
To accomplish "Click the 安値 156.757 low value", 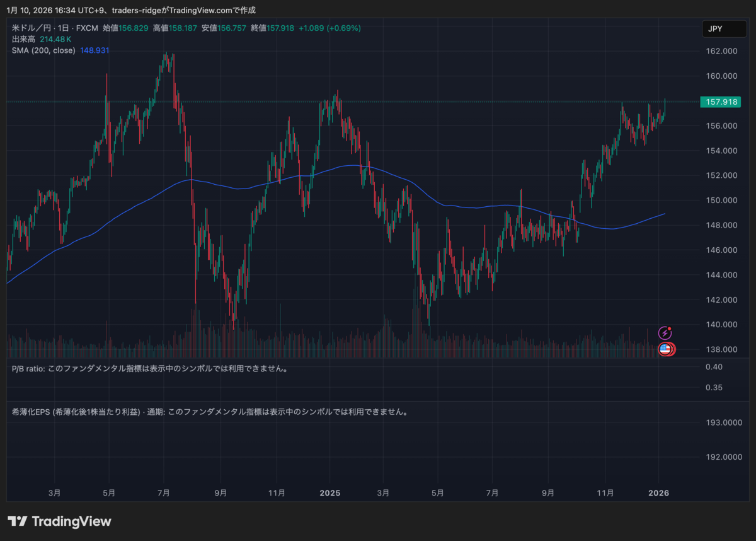I will [x=224, y=28].
